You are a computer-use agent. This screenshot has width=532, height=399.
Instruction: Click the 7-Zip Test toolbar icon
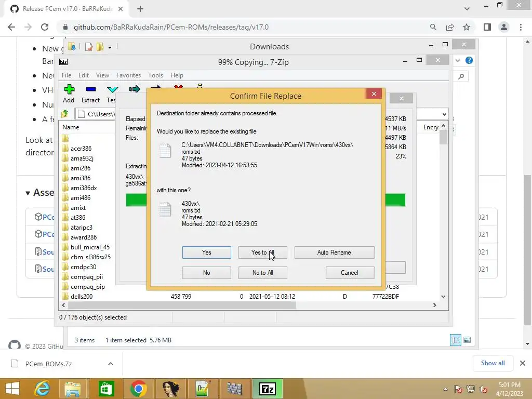(x=112, y=94)
